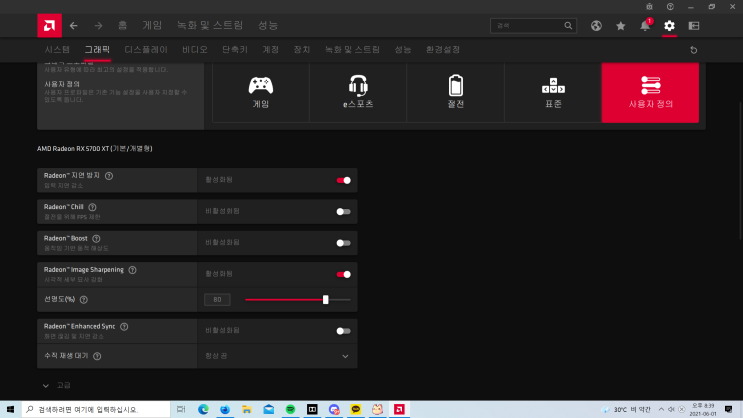Switch to the 비디오 tab
This screenshot has height=418, width=743.
[195, 49]
